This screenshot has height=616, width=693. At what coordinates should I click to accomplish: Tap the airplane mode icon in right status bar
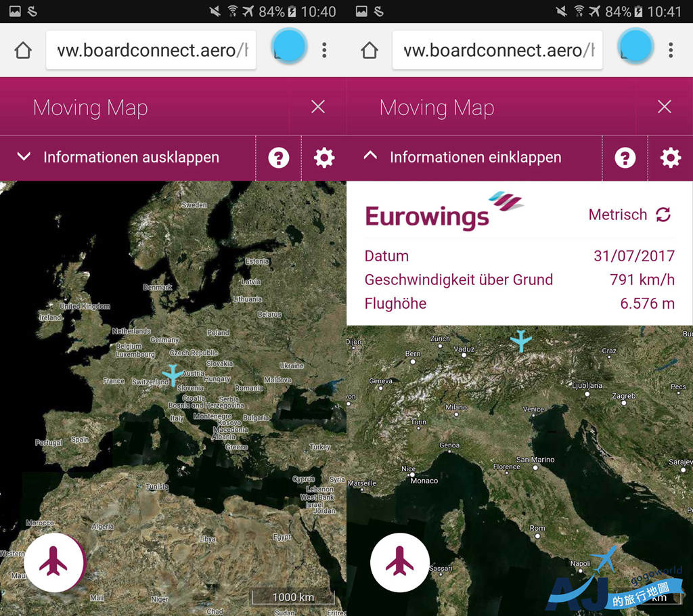point(594,11)
